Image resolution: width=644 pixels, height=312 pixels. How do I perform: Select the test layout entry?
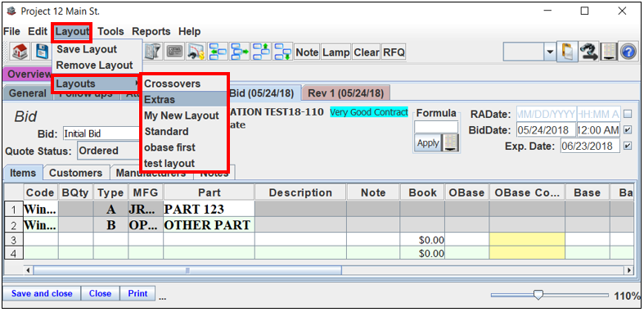pos(184,163)
